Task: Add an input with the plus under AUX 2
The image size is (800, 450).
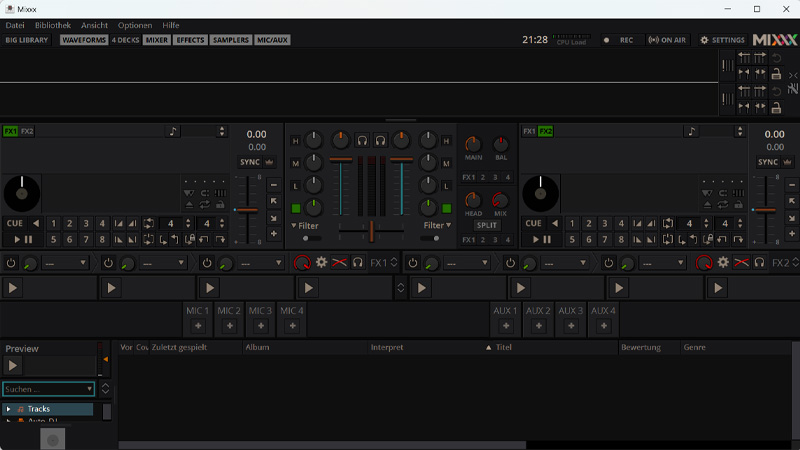Action: pos(538,326)
